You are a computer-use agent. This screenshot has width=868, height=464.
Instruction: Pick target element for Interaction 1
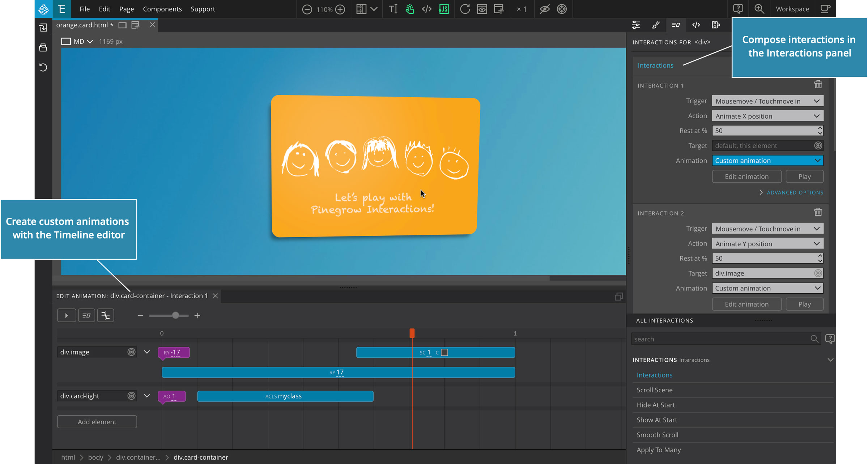pos(818,145)
